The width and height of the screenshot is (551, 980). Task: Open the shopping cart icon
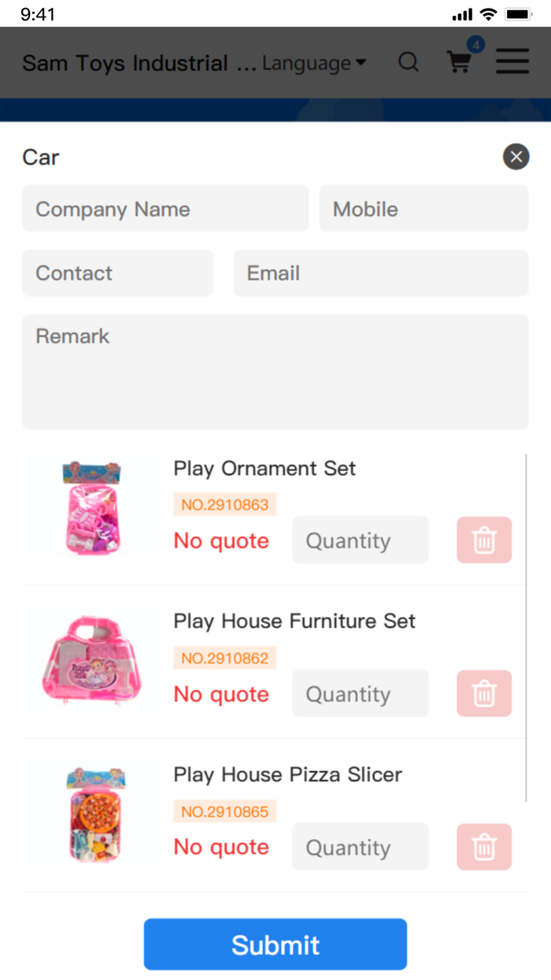pos(460,61)
